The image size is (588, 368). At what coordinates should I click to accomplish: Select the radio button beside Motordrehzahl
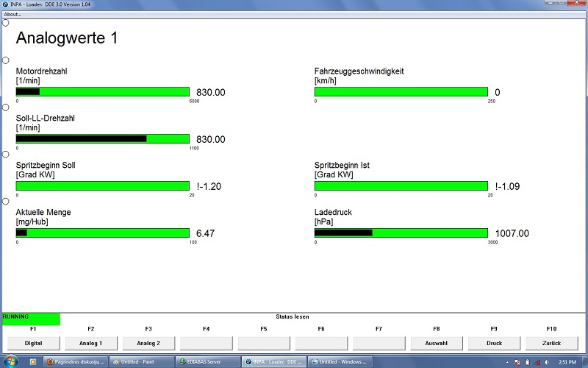pos(6,60)
